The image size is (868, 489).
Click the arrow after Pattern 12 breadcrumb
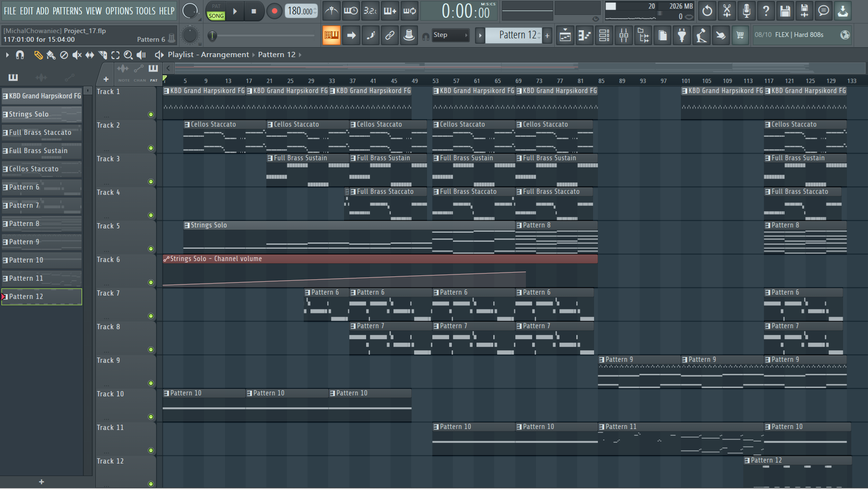300,55
